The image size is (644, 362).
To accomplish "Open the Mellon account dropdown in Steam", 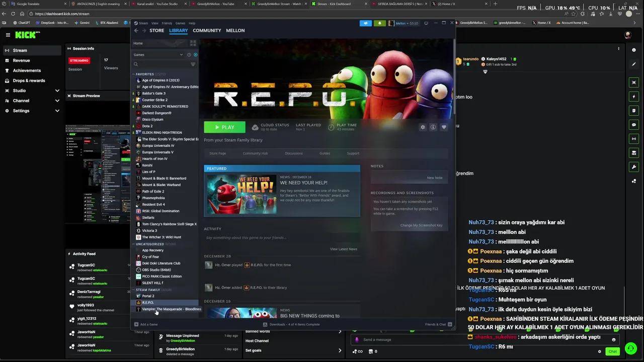I will tap(404, 23).
